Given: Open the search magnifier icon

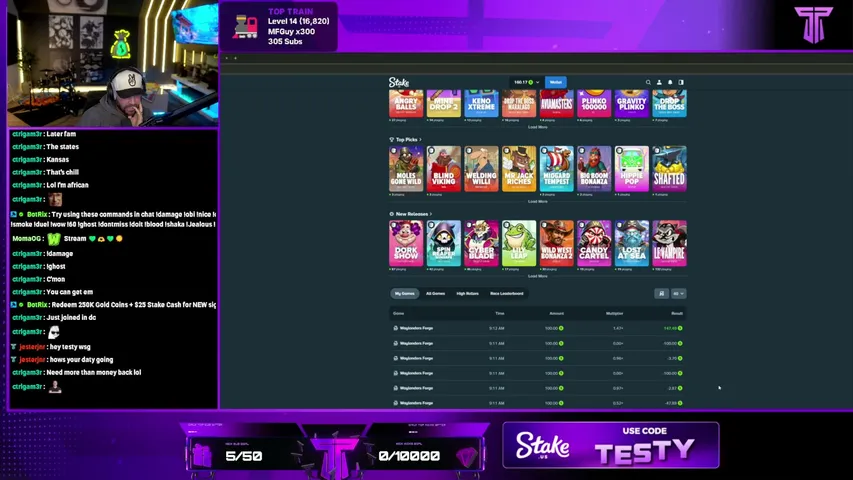Looking at the screenshot, I should pyautogui.click(x=648, y=82).
